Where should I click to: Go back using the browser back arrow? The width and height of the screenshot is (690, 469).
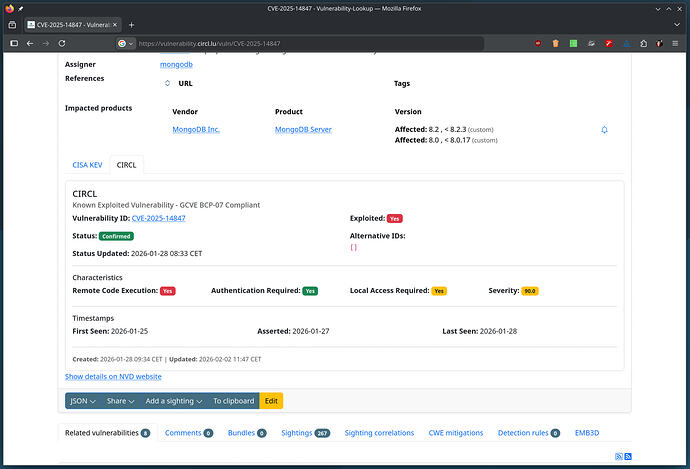(x=29, y=43)
